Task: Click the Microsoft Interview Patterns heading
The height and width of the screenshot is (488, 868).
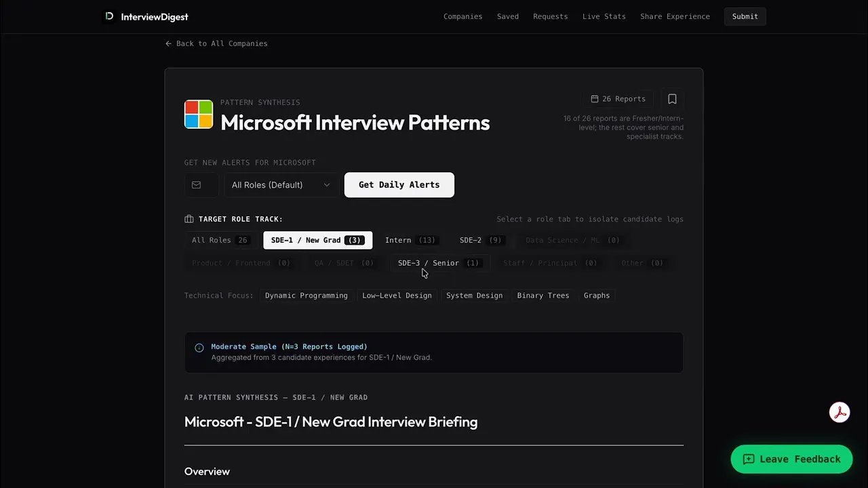Action: (355, 123)
